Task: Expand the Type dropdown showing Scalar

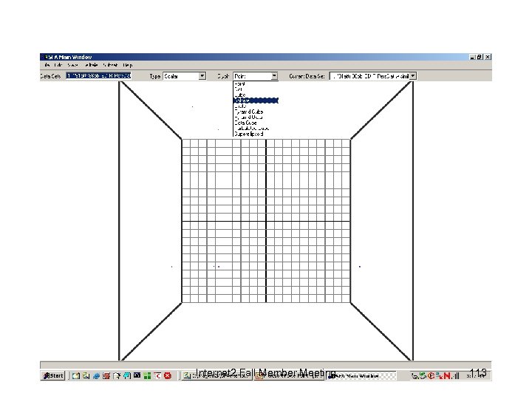Action: [x=202, y=76]
